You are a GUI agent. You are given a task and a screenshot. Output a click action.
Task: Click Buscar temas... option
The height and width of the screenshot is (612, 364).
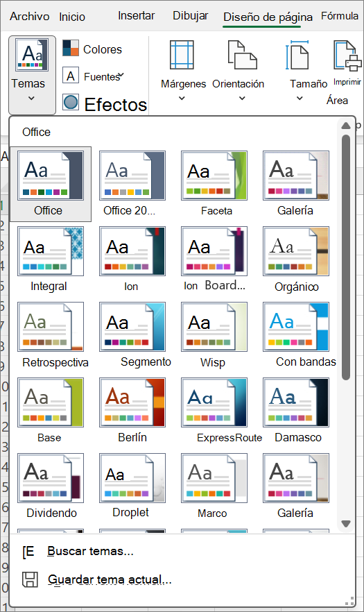point(91,551)
